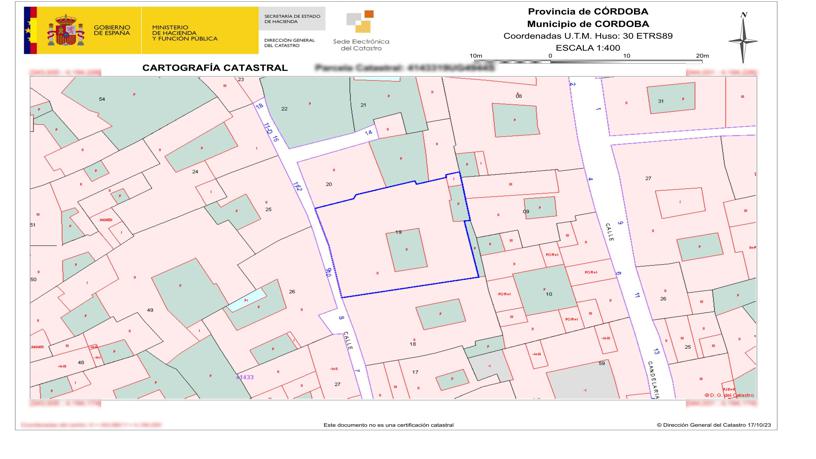Click the map scale bar graphic
Image resolution: width=816 pixels, height=459 pixels.
click(x=589, y=60)
